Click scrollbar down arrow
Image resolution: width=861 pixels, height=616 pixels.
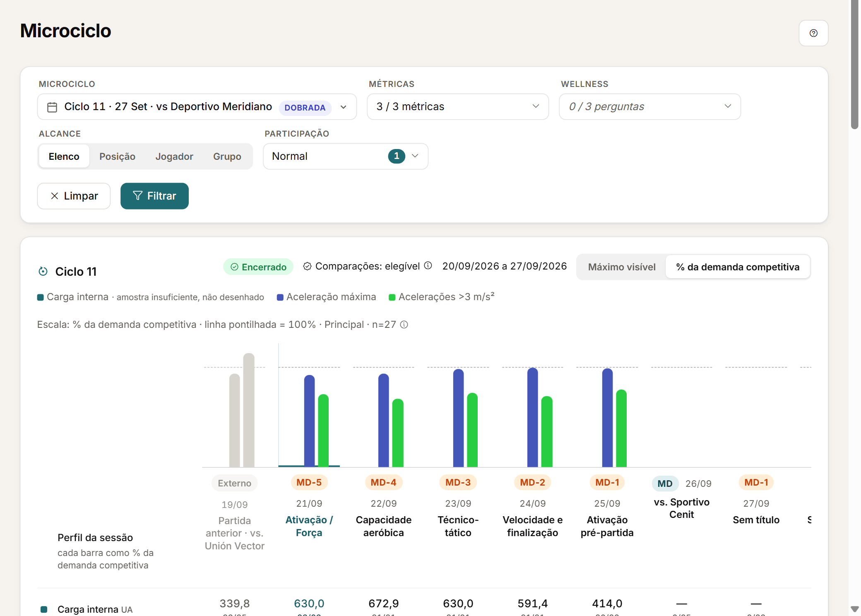pos(855,609)
